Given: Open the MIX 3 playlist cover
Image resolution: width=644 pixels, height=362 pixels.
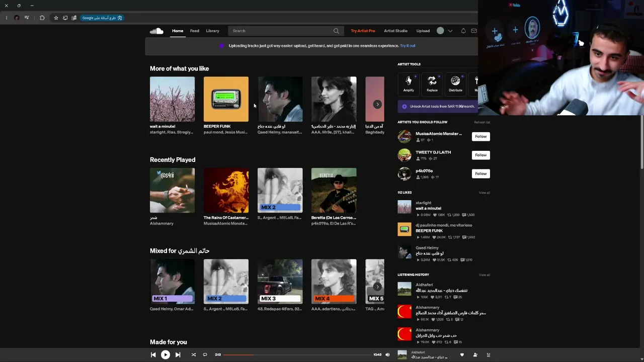Looking at the screenshot, I should 280,282.
